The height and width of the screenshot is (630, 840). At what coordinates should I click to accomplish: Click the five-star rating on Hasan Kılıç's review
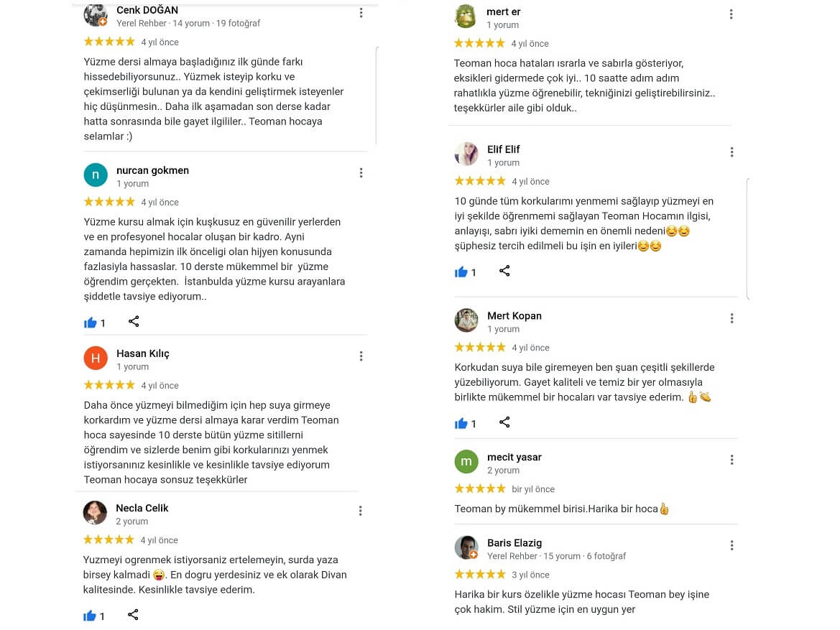[x=109, y=385]
